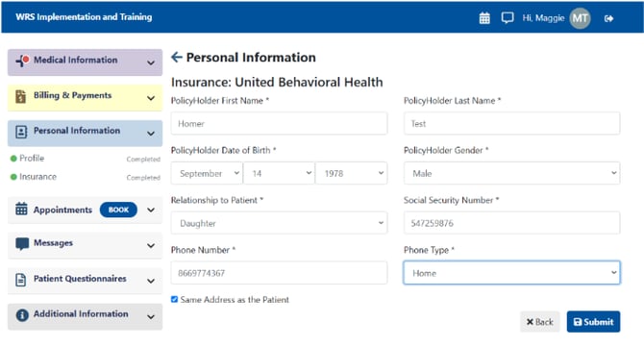Image resolution: width=644 pixels, height=347 pixels.
Task: Click the Medical Information sidebar icon
Action: (22, 61)
